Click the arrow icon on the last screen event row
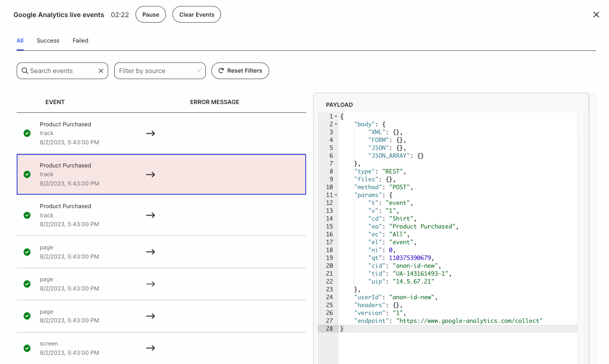This screenshot has height=364, width=609. [150, 348]
